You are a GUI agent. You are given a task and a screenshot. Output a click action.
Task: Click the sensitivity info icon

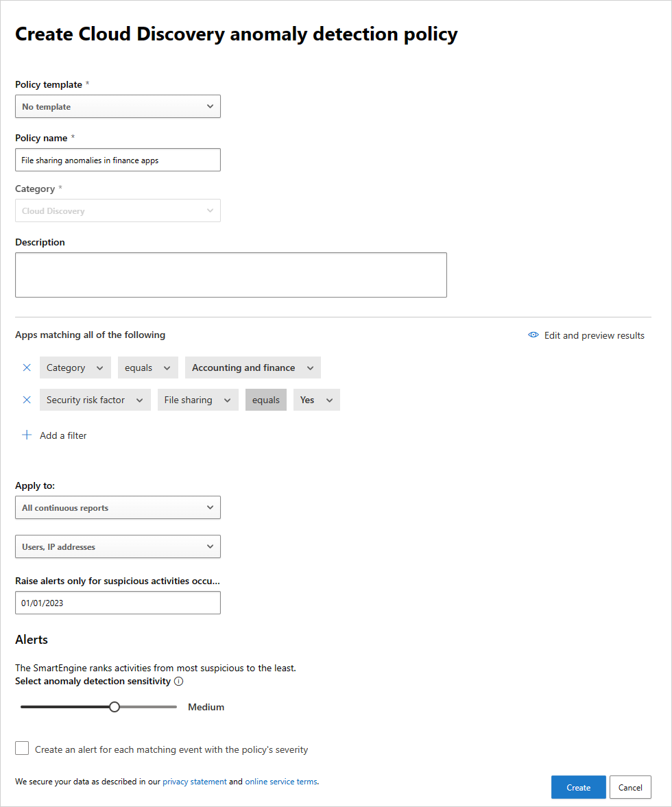[x=179, y=682]
